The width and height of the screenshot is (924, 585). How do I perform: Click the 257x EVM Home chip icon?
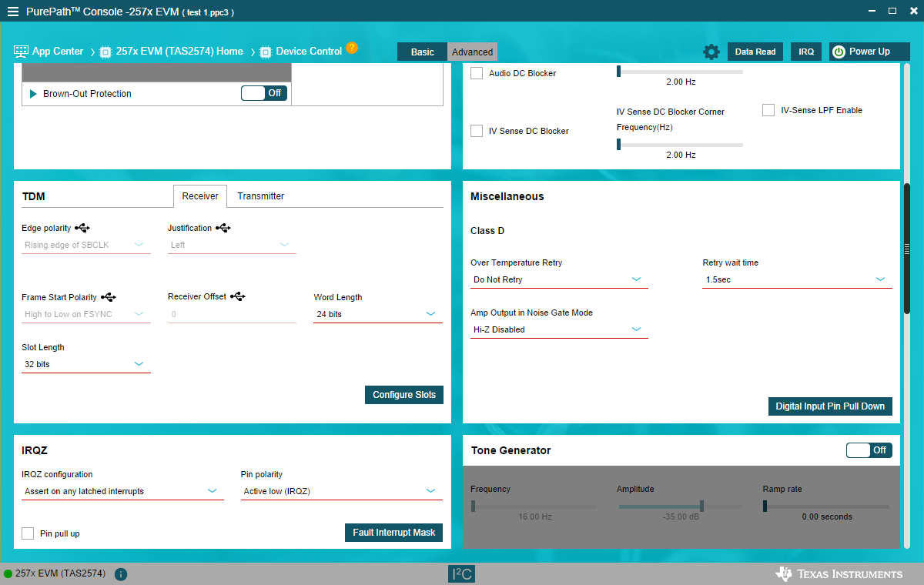pyautogui.click(x=105, y=52)
